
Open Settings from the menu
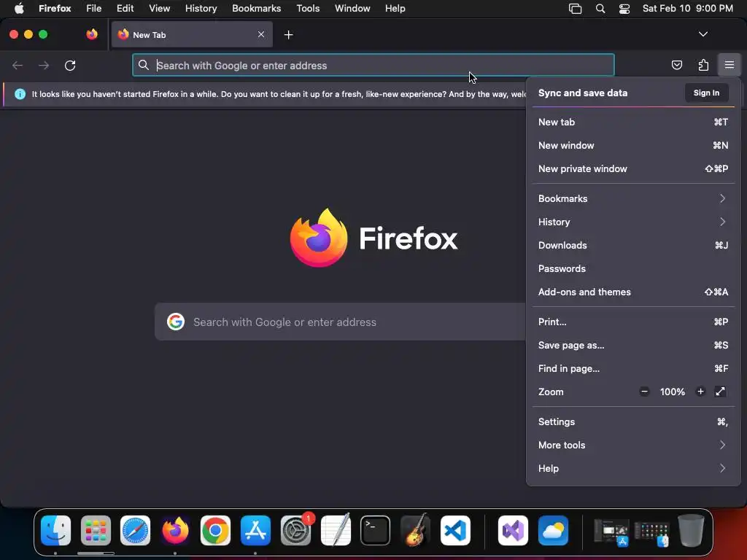click(633, 422)
